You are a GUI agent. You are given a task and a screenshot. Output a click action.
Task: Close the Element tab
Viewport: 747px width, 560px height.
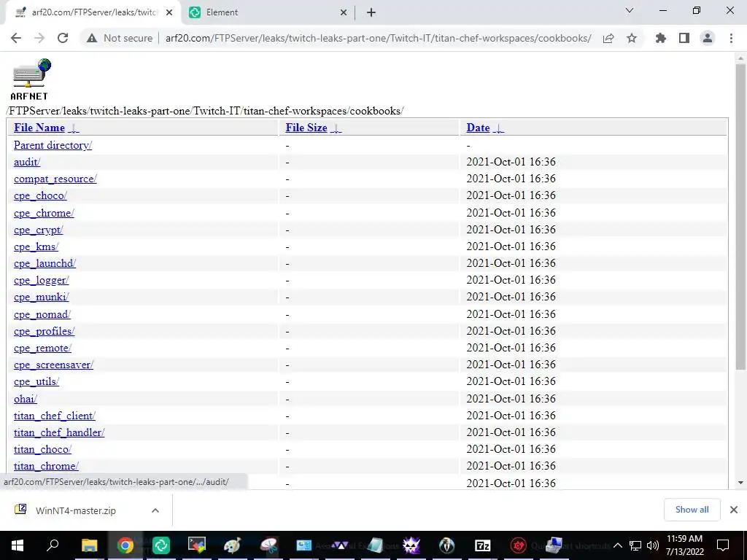tap(344, 13)
